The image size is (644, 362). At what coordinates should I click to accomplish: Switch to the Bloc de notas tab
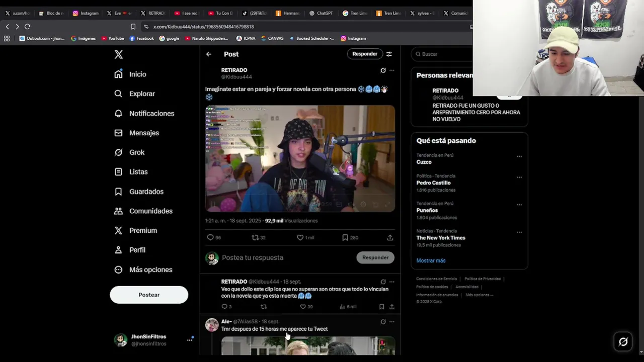click(51, 13)
